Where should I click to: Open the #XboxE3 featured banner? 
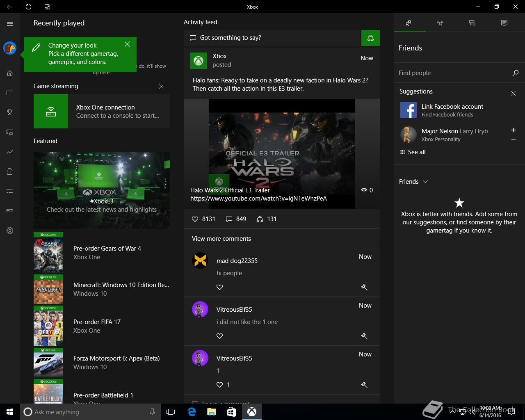click(x=102, y=190)
